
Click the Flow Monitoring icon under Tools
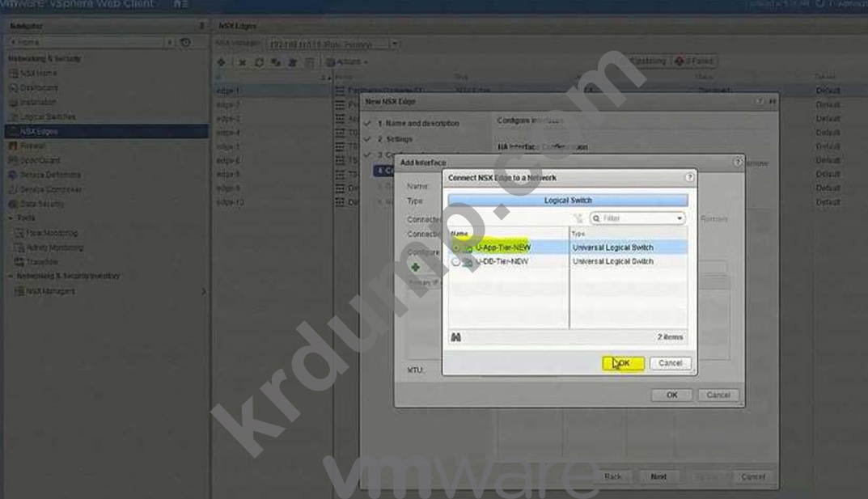tap(19, 233)
